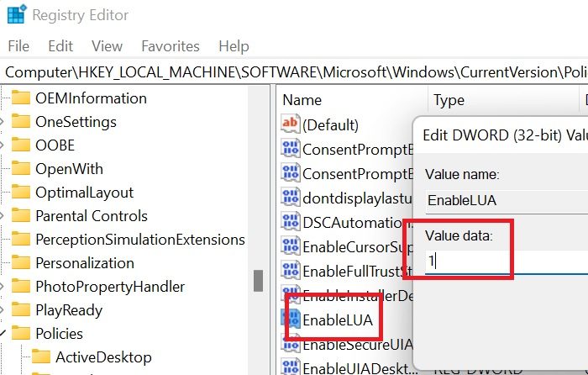The width and height of the screenshot is (588, 375).
Task: Open the File menu
Action: coord(18,46)
